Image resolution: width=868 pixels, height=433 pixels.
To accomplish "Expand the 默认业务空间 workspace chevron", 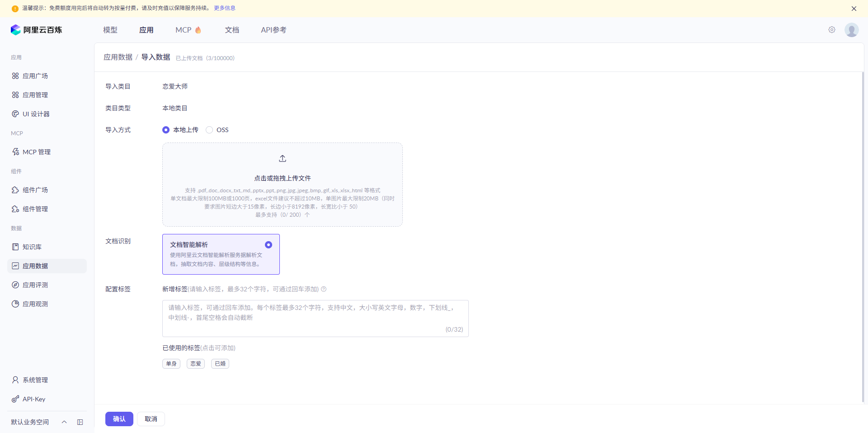I will 64,422.
